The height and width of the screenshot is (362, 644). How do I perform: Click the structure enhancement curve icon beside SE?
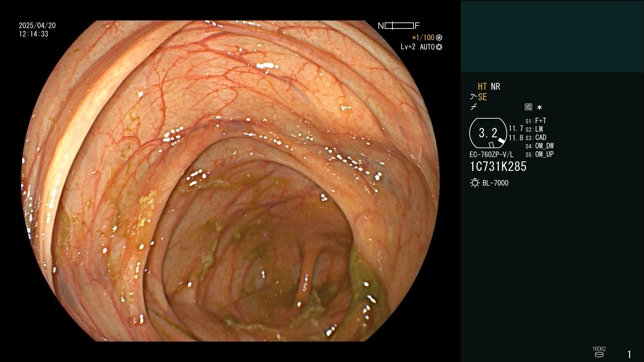click(473, 97)
